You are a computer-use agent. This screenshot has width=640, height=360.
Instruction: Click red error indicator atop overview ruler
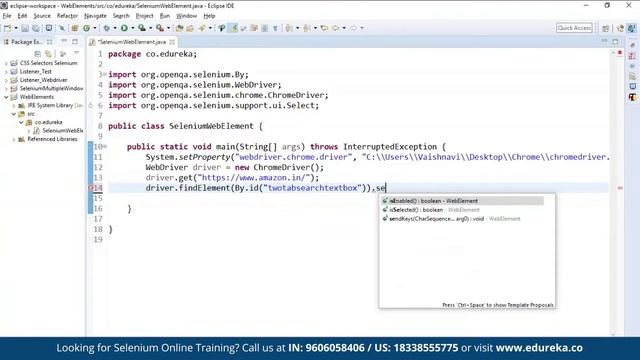coord(620,53)
